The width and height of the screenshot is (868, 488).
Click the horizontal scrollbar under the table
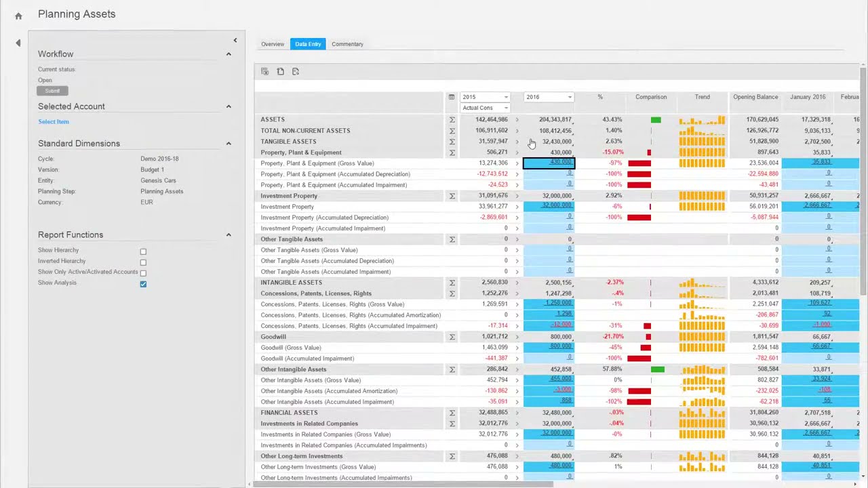coord(403,484)
